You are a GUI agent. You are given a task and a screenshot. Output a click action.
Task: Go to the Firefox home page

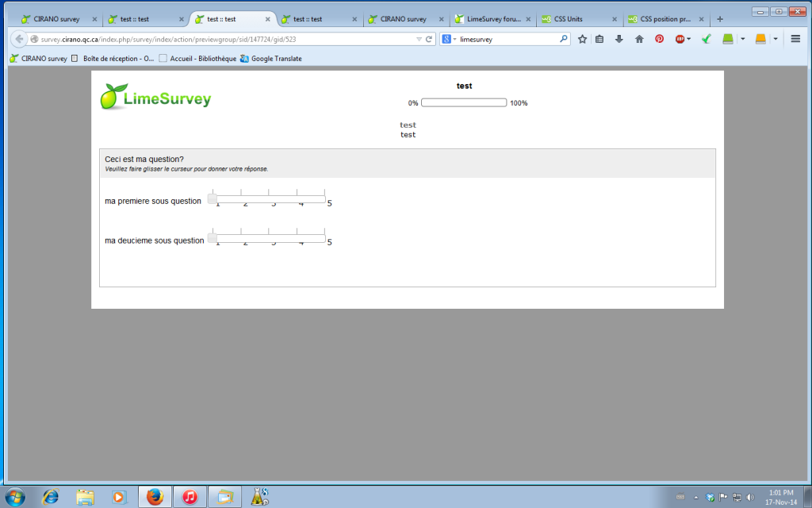(639, 39)
